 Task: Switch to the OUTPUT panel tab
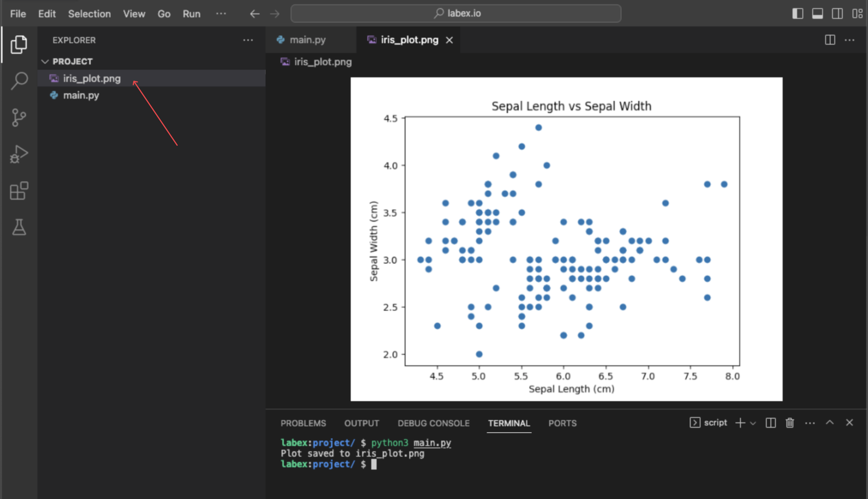click(361, 423)
